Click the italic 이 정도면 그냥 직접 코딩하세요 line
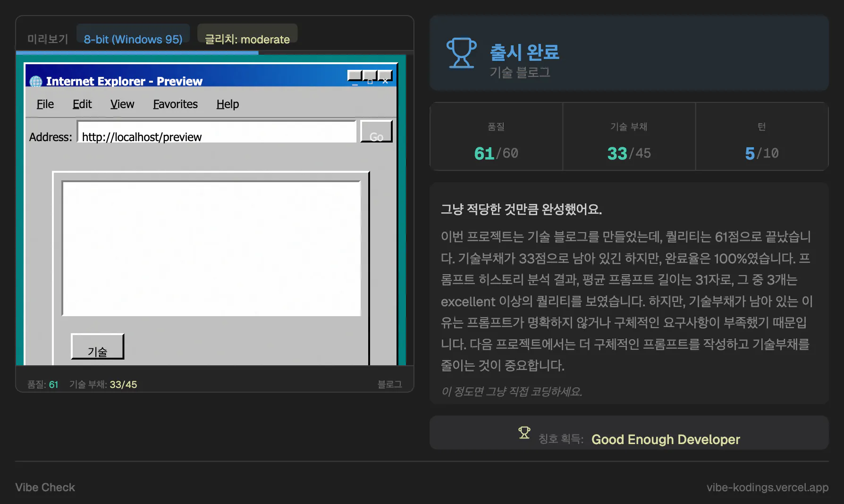 tap(512, 391)
